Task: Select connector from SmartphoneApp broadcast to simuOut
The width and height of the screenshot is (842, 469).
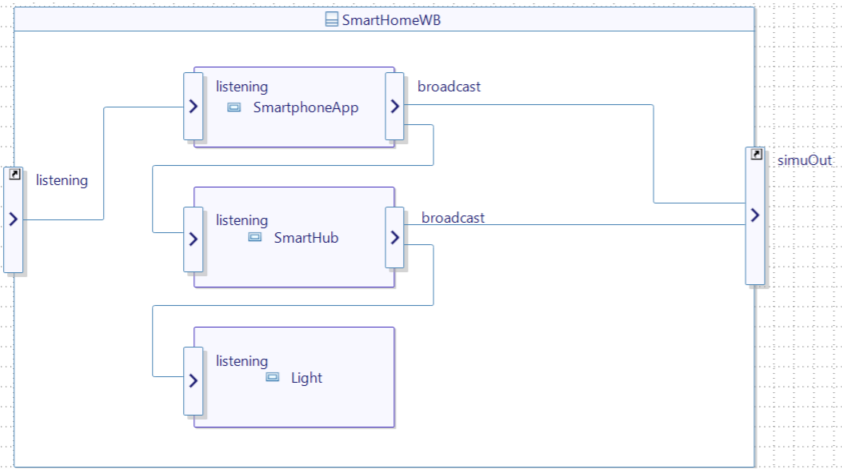Action: (654, 154)
